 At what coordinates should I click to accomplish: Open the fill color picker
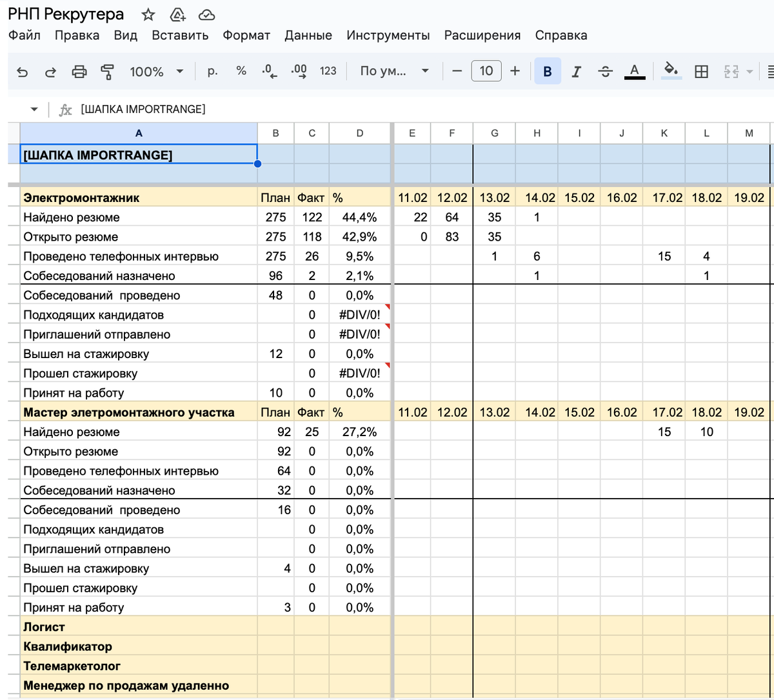671,71
